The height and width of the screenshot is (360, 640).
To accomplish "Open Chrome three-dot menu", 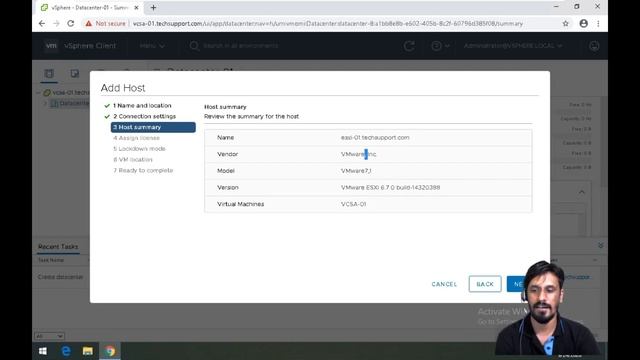I will pyautogui.click(x=598, y=24).
